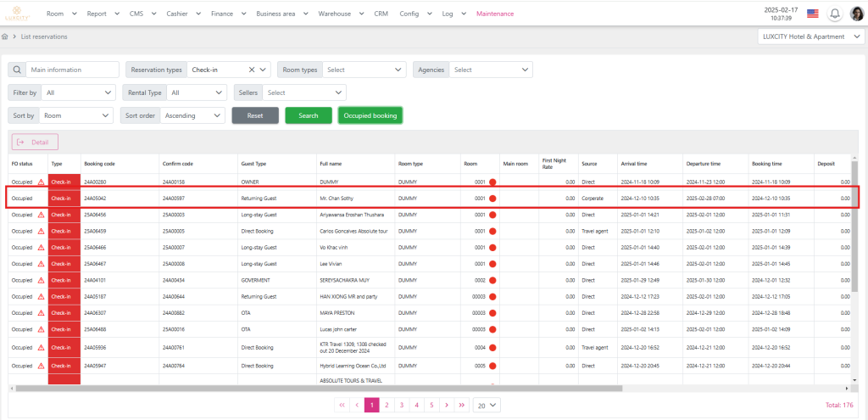Click the LUXCITY logo
This screenshot has height=420, width=868.
18,14
